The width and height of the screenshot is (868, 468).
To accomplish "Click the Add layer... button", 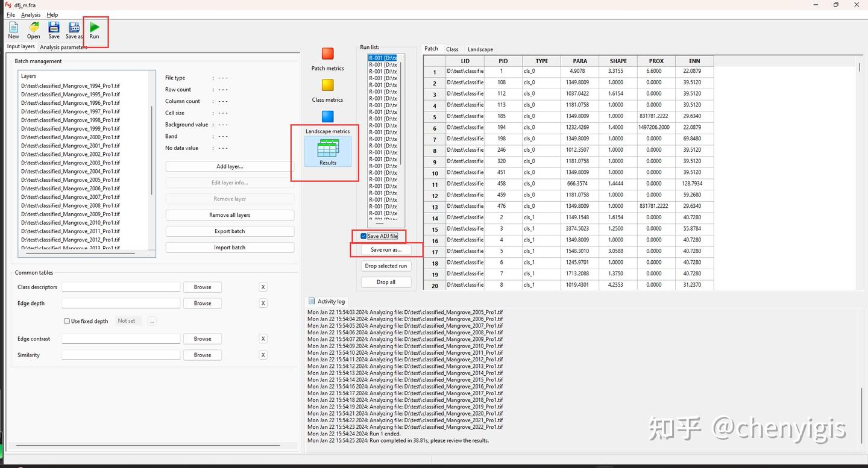I will click(230, 166).
